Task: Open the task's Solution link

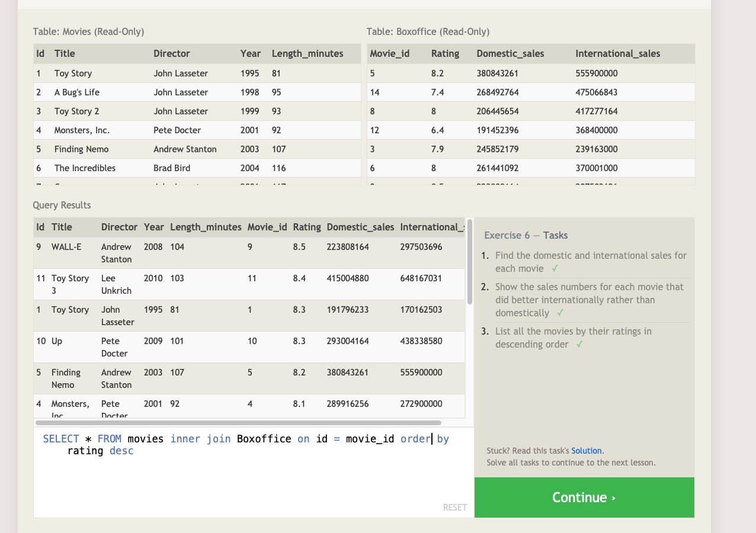Action: click(587, 451)
